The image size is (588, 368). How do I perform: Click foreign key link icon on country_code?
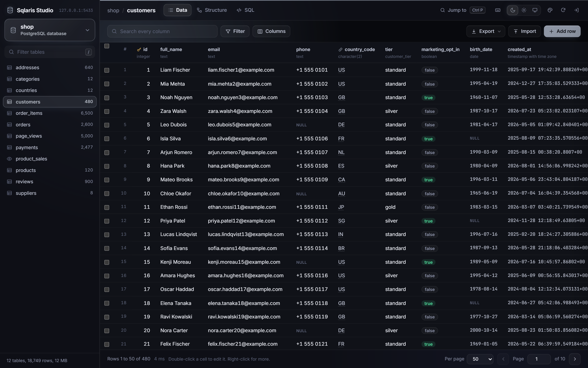340,50
